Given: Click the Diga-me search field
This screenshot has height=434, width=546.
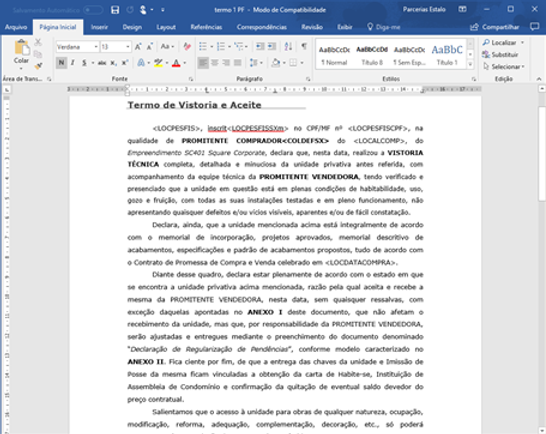Looking at the screenshot, I should (x=384, y=27).
